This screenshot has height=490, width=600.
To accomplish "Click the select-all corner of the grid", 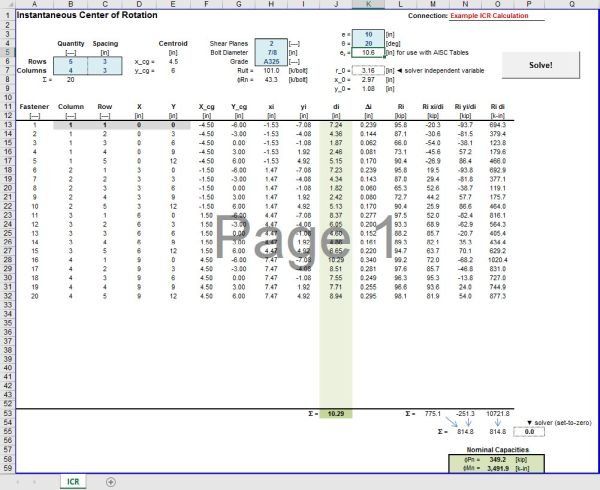I will click(x=7, y=5).
